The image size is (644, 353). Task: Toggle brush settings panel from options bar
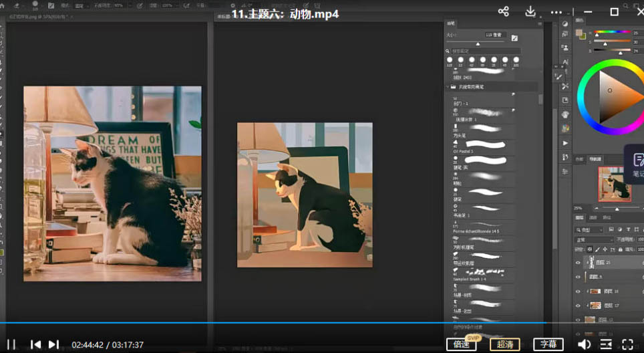click(x=51, y=6)
